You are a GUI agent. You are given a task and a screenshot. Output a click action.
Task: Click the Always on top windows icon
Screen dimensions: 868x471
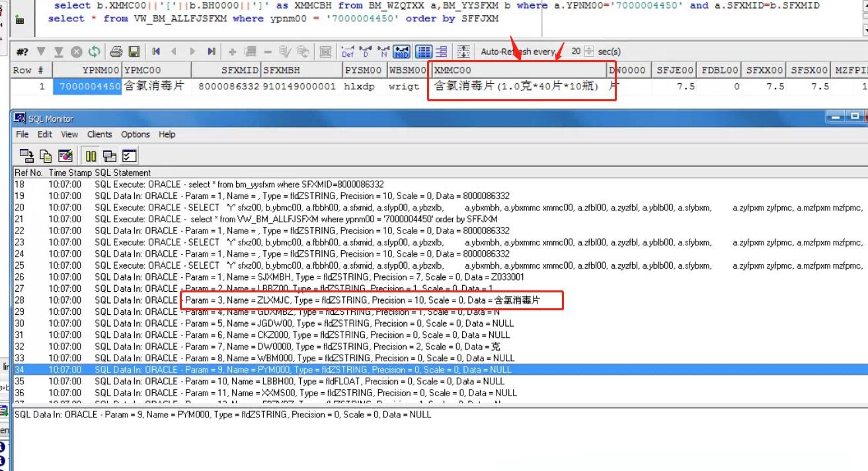[x=110, y=155]
